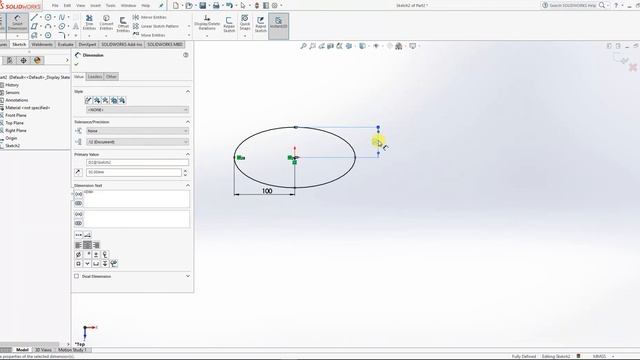
Task: Click the Save icon
Action: (202, 5)
